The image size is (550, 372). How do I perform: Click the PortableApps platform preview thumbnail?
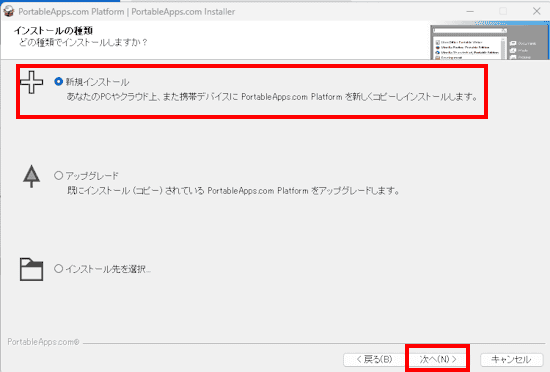[x=490, y=40]
